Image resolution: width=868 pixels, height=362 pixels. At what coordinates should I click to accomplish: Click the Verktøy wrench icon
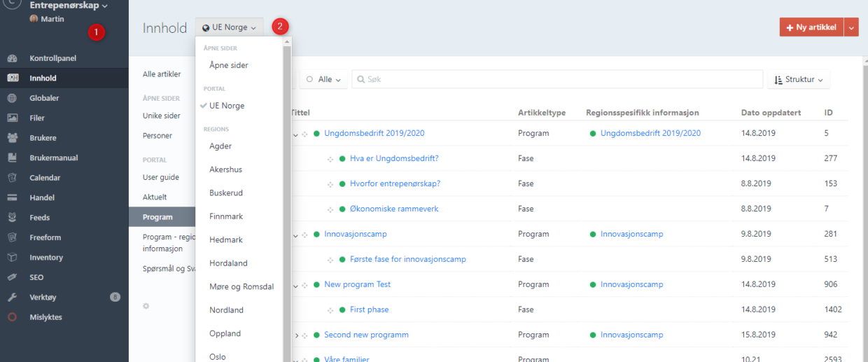[13, 298]
